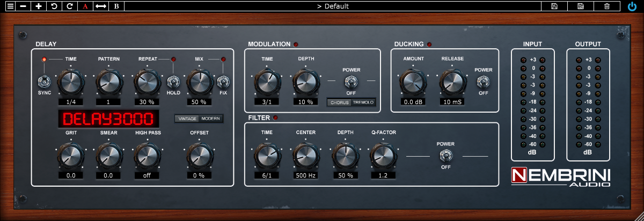Click the Filter CENTER knob

tap(306, 156)
